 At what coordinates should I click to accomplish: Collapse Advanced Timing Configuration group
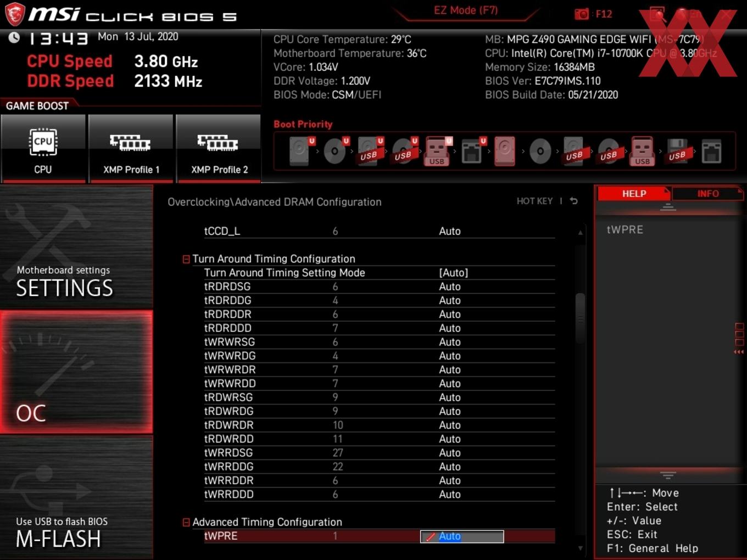point(186,523)
